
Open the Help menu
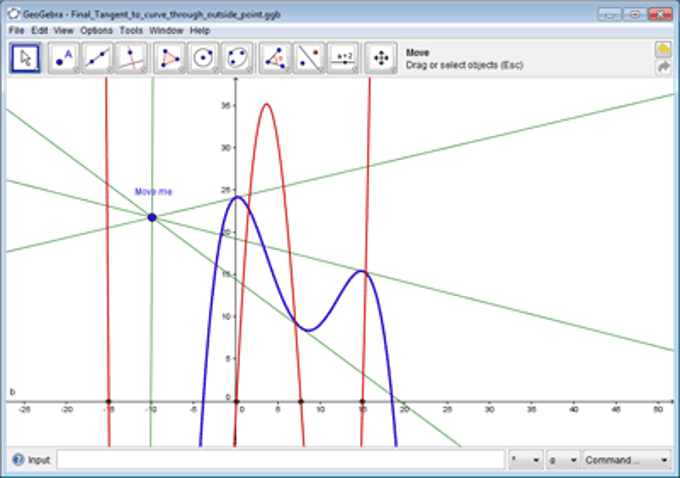pos(200,30)
